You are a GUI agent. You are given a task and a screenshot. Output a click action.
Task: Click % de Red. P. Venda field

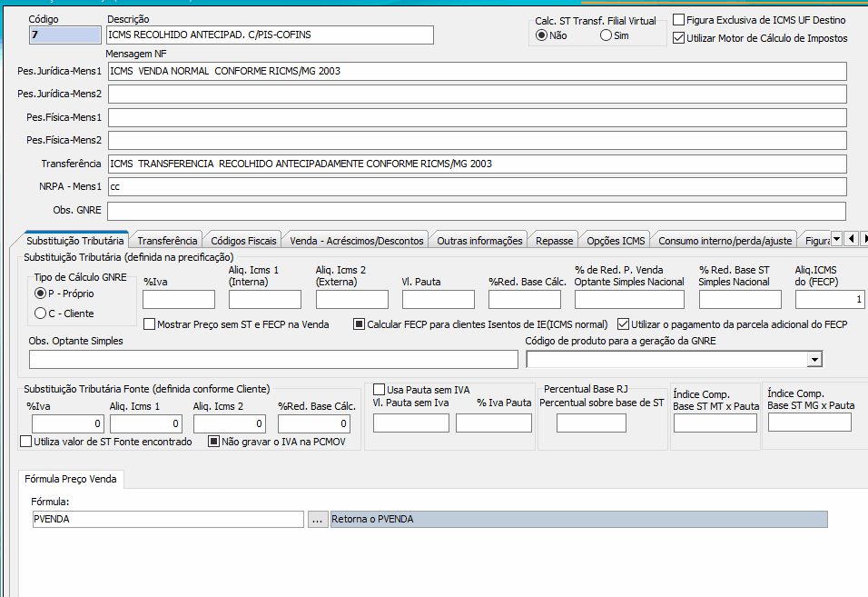(629, 300)
